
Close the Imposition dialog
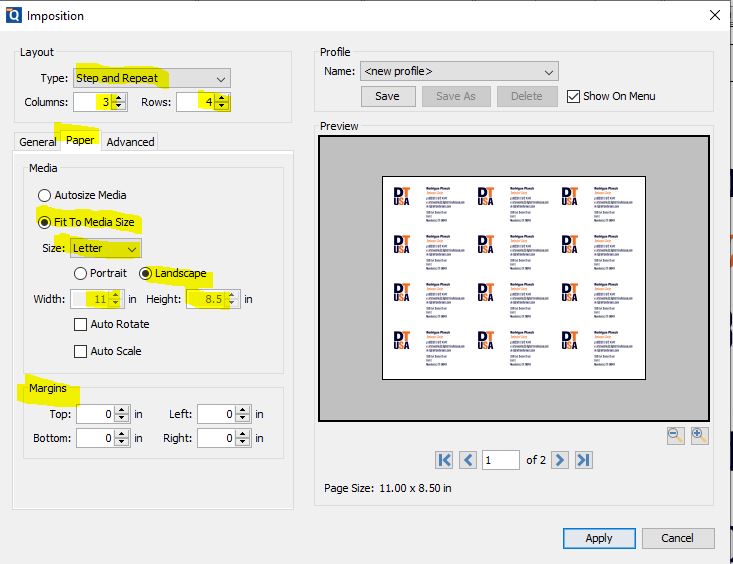(715, 15)
